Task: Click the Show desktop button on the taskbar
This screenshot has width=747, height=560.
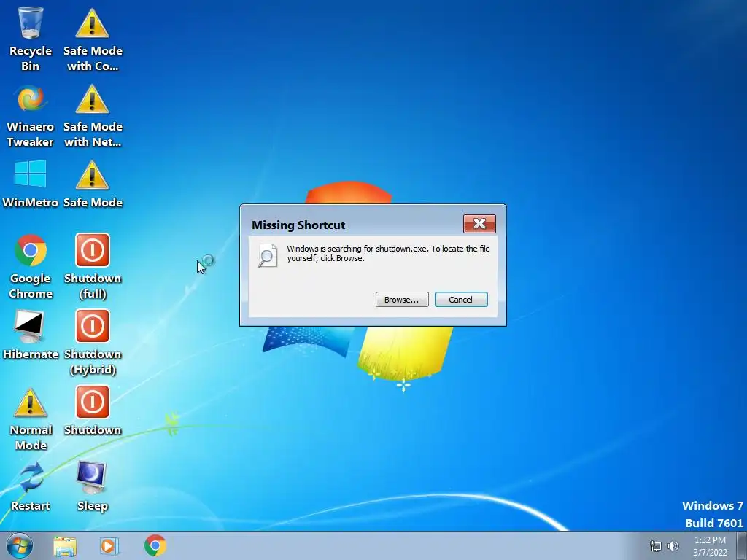Action: click(x=742, y=545)
